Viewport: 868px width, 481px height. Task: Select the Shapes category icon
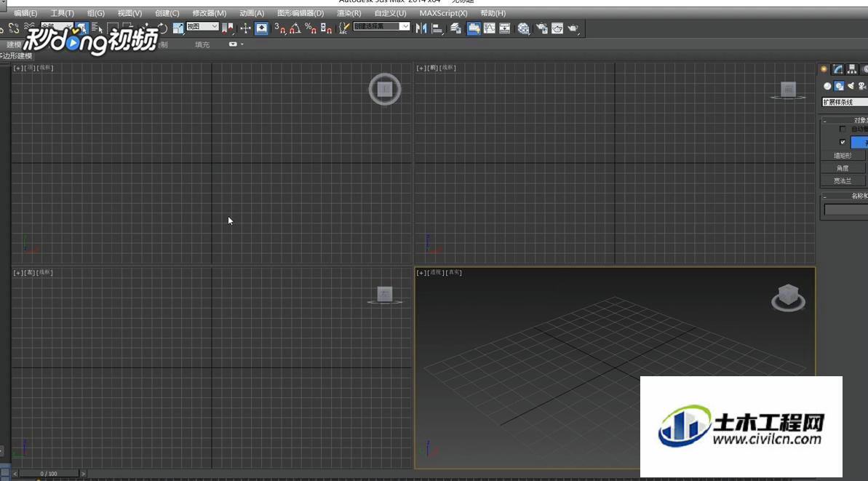click(839, 87)
